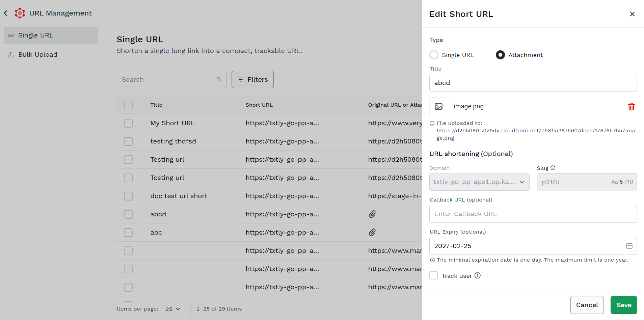Click the back arrow beside URL Management

(x=6, y=13)
